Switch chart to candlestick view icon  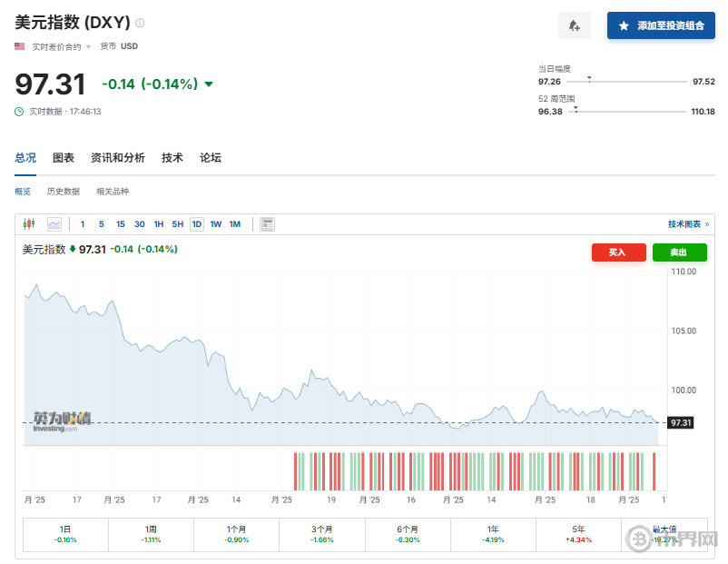29,224
